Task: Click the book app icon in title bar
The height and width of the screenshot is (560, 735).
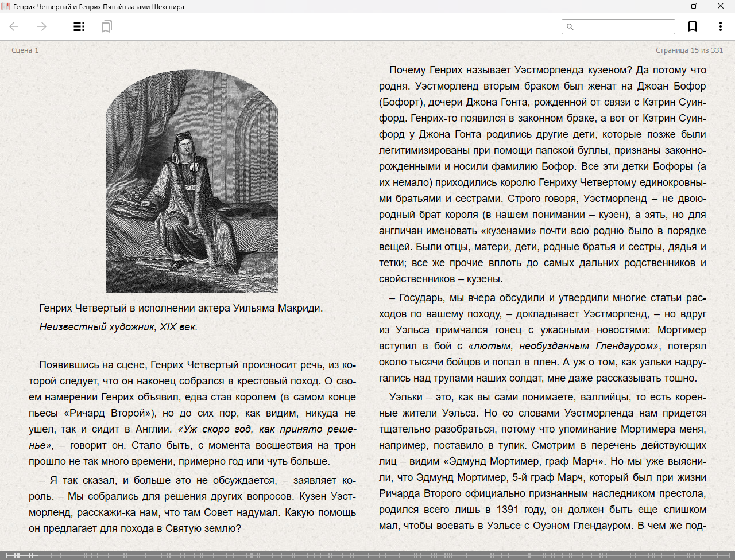Action: click(x=6, y=6)
